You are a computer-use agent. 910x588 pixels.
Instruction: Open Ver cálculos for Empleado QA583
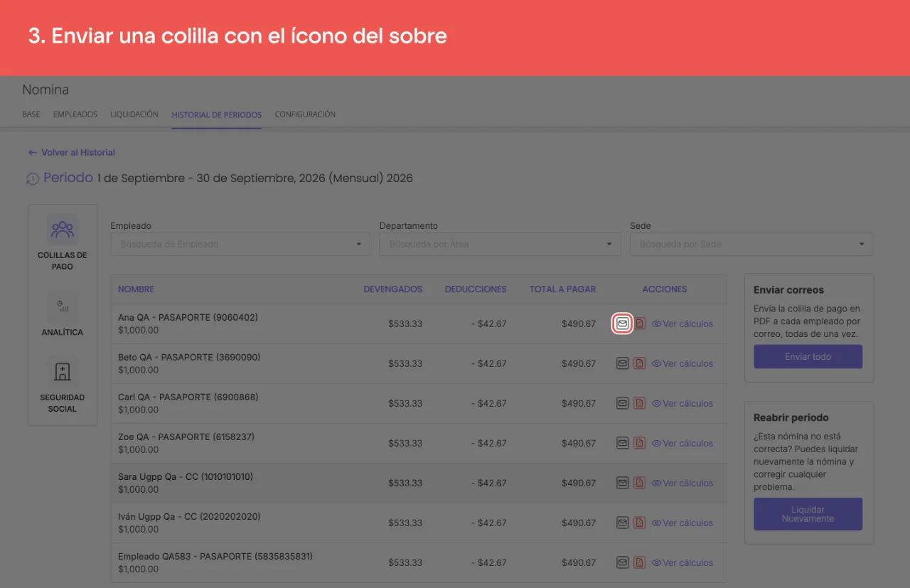(682, 562)
